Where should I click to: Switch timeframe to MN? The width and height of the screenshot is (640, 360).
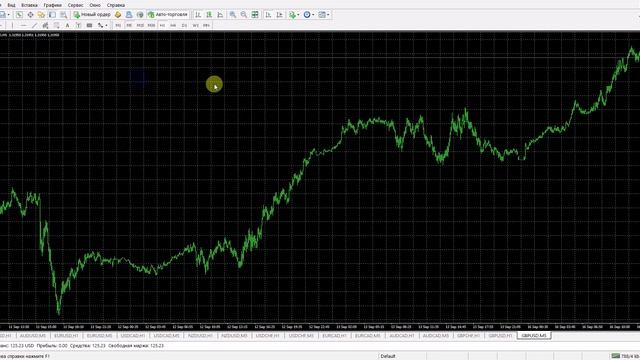click(207, 25)
